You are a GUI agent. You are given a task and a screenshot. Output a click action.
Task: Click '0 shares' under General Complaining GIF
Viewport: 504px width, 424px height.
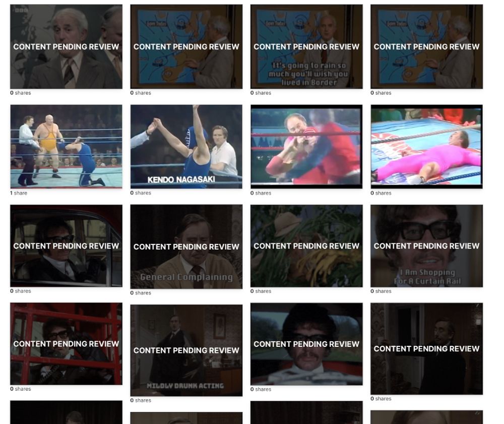pos(141,293)
